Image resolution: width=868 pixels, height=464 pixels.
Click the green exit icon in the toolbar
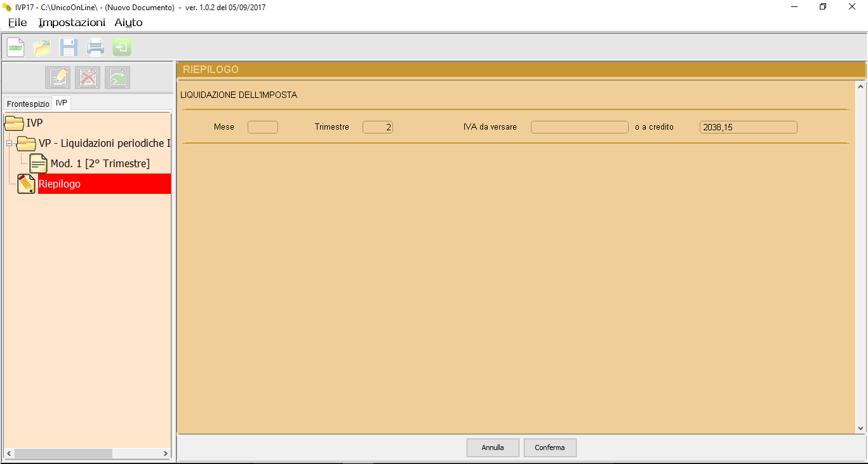tap(122, 48)
